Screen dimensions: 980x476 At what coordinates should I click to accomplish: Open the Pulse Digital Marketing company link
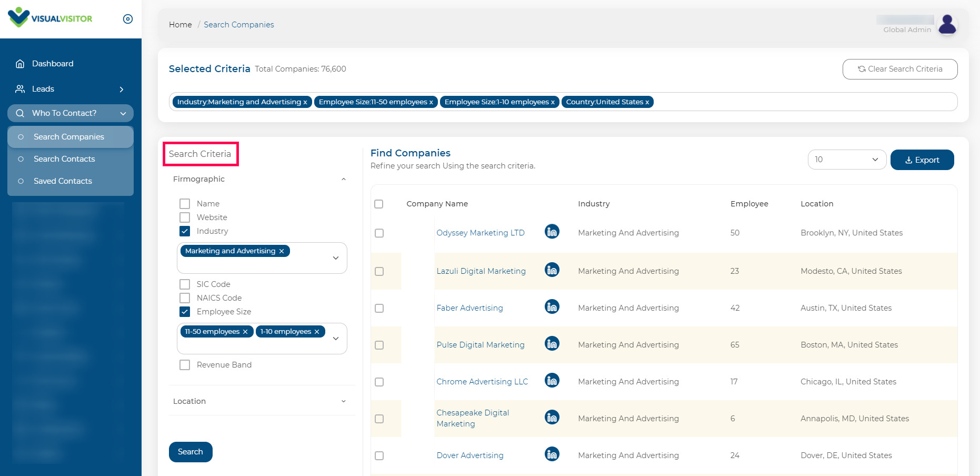481,345
